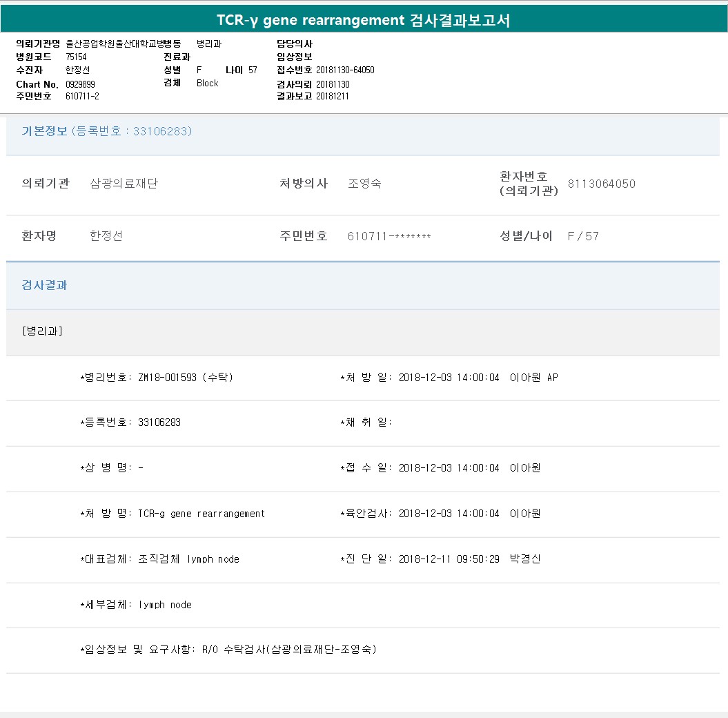The image size is (728, 718).
Task: Click the 등록번호 33106283 row value
Action: tap(159, 423)
